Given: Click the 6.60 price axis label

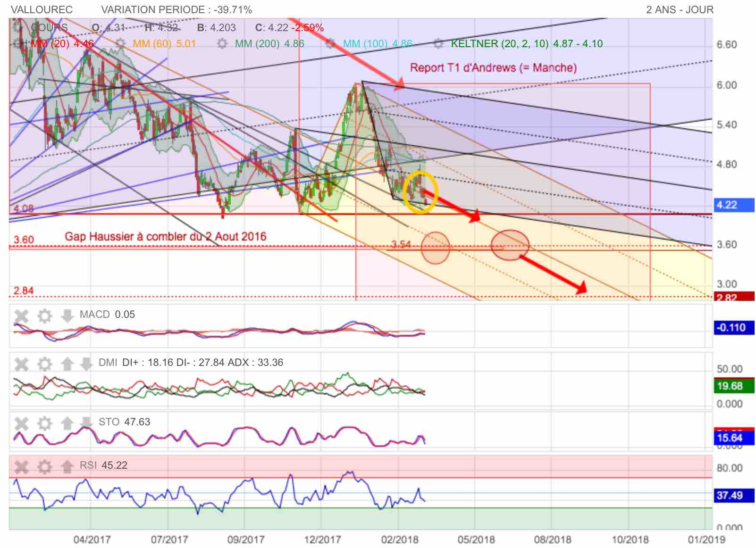Looking at the screenshot, I should [x=727, y=45].
